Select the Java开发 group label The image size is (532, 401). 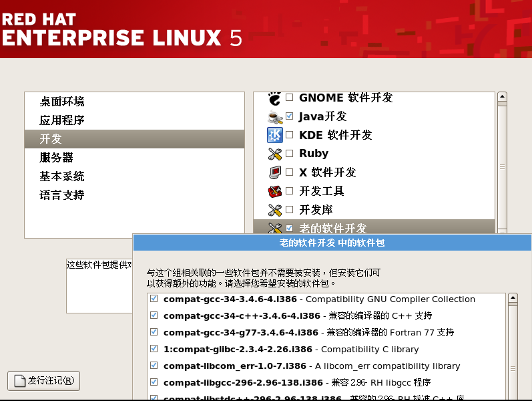(x=322, y=116)
